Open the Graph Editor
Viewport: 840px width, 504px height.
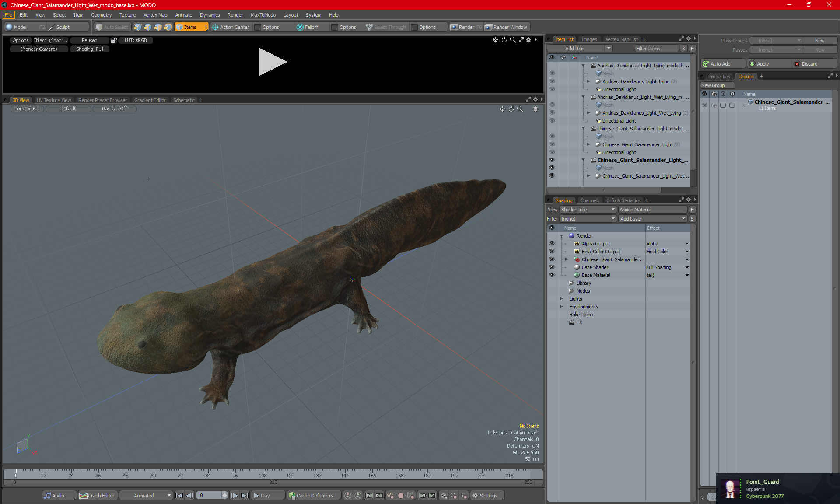tap(97, 496)
